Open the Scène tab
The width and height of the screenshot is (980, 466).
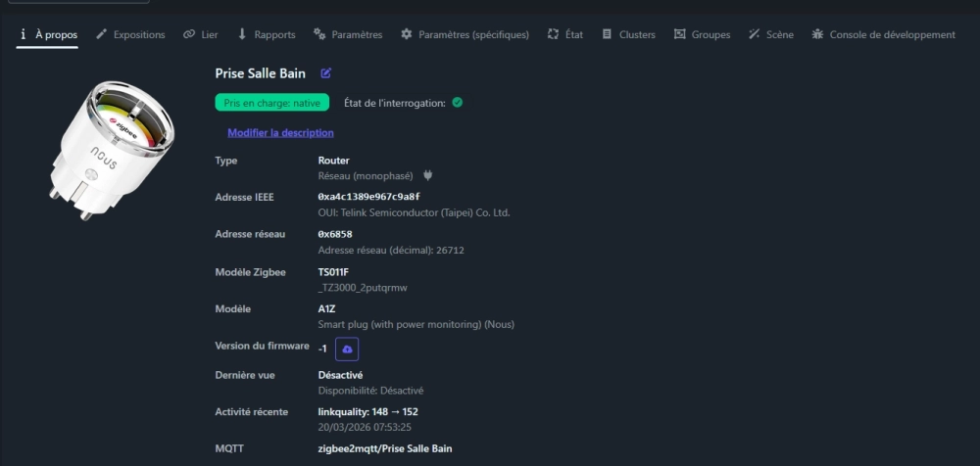(771, 35)
